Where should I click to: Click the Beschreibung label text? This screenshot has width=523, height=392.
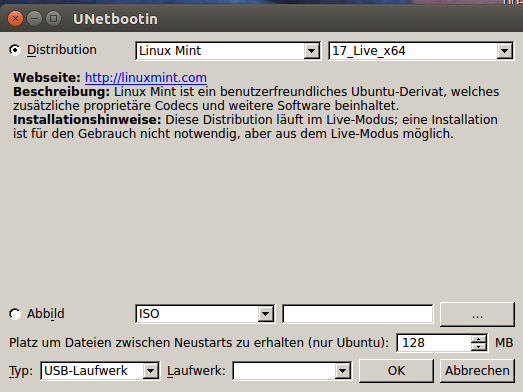click(x=61, y=91)
